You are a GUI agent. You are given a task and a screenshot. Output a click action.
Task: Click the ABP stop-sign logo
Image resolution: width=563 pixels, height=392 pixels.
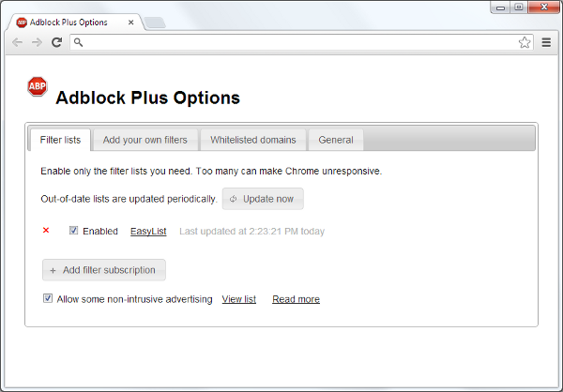coord(38,86)
